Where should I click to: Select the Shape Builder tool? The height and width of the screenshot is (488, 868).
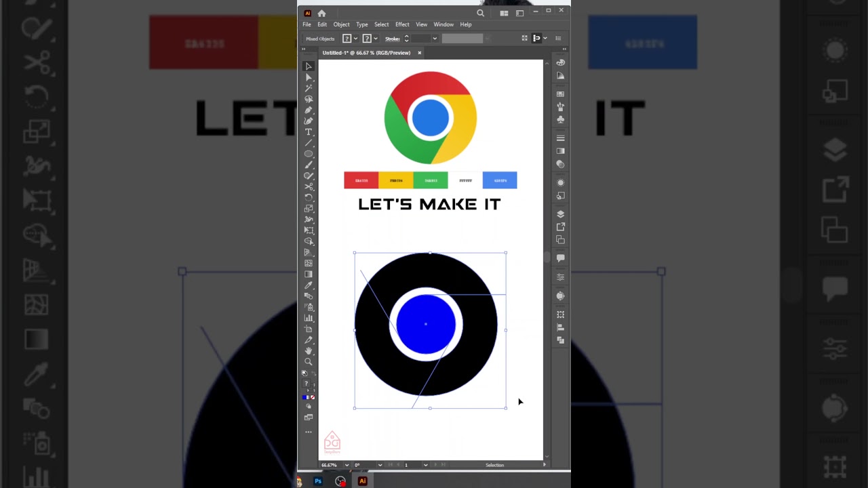click(309, 241)
